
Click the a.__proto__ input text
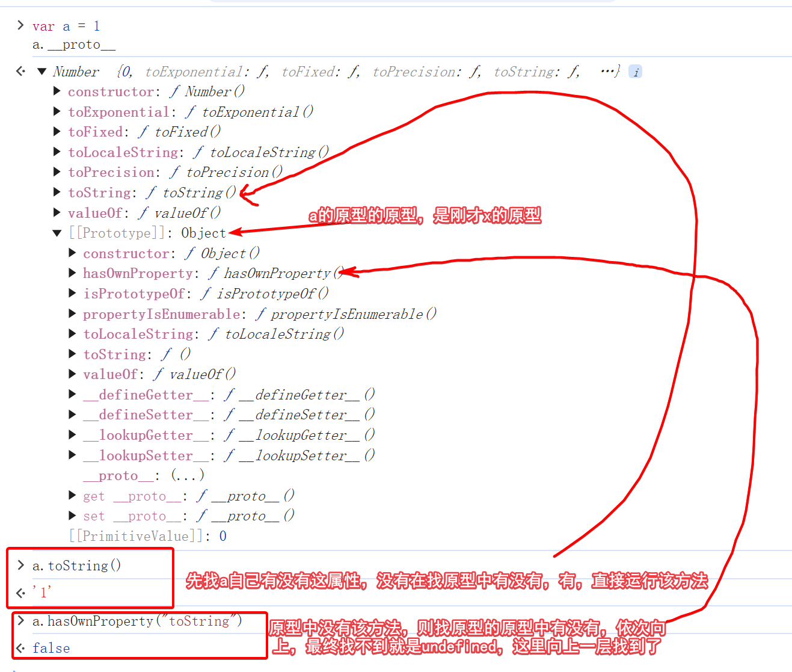[x=74, y=45]
